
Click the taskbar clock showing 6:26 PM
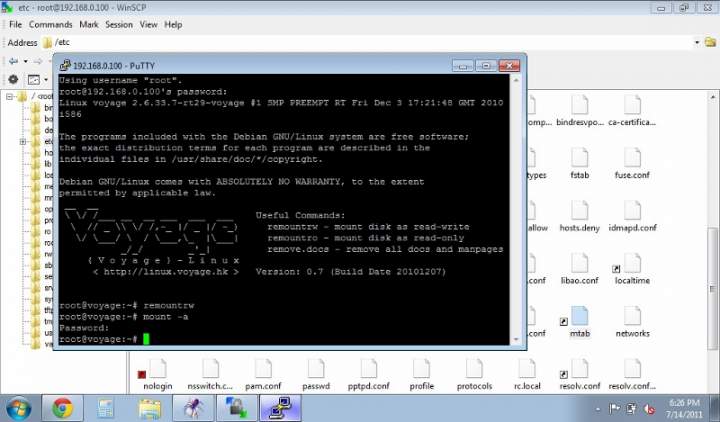pyautogui.click(x=684, y=408)
